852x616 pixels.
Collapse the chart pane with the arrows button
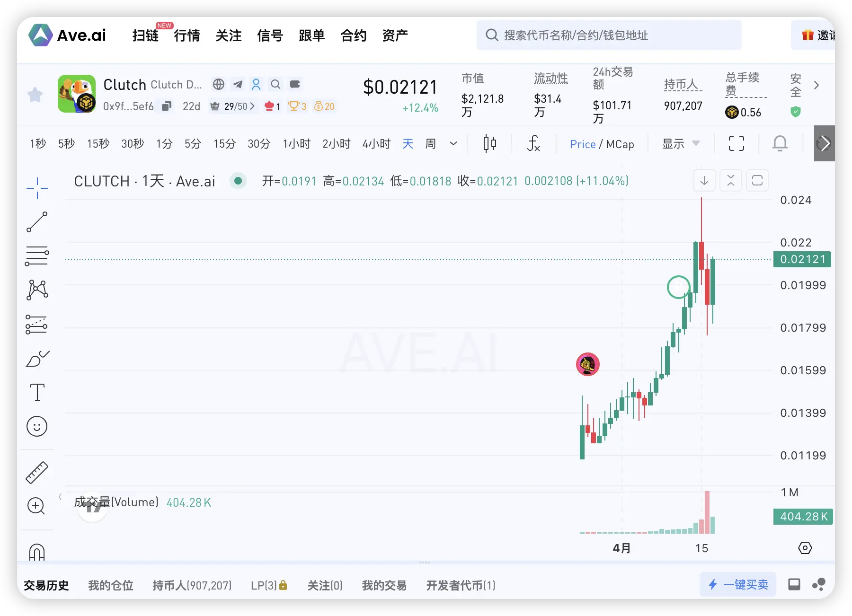731,180
